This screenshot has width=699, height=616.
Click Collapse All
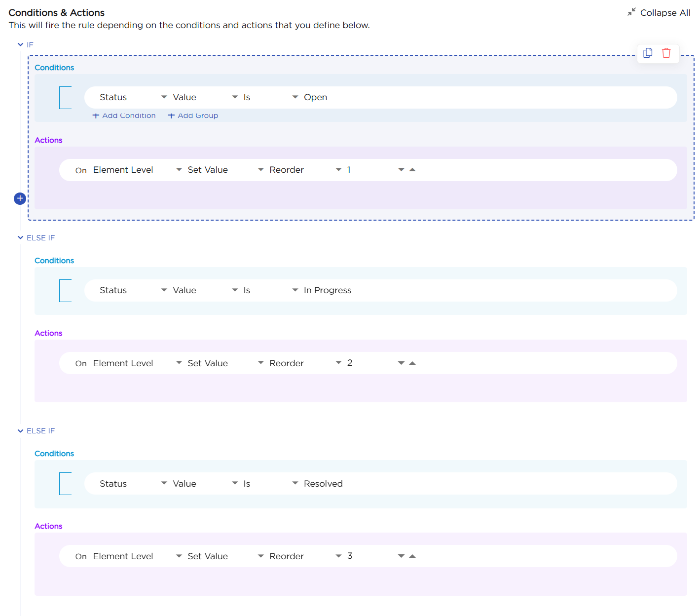[659, 13]
